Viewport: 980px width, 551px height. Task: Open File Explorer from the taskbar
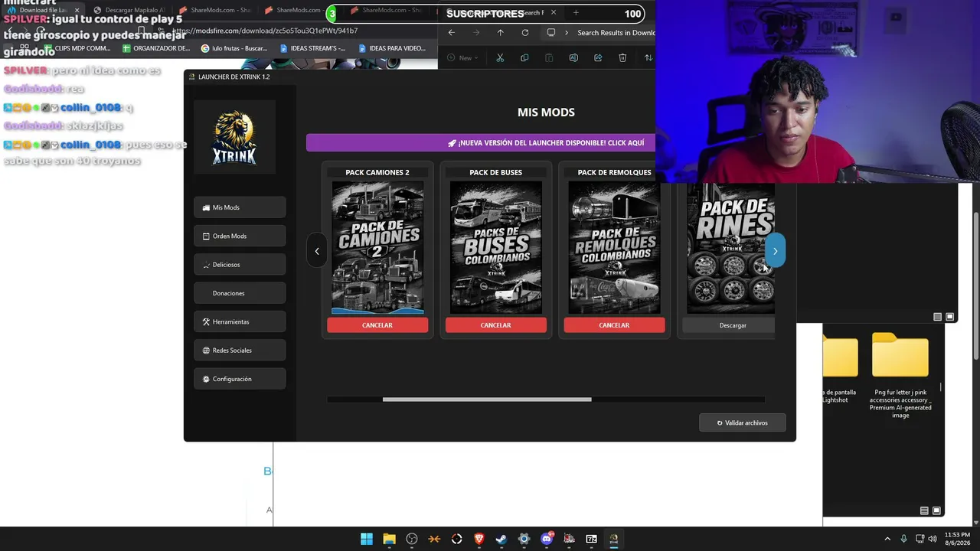[389, 539]
